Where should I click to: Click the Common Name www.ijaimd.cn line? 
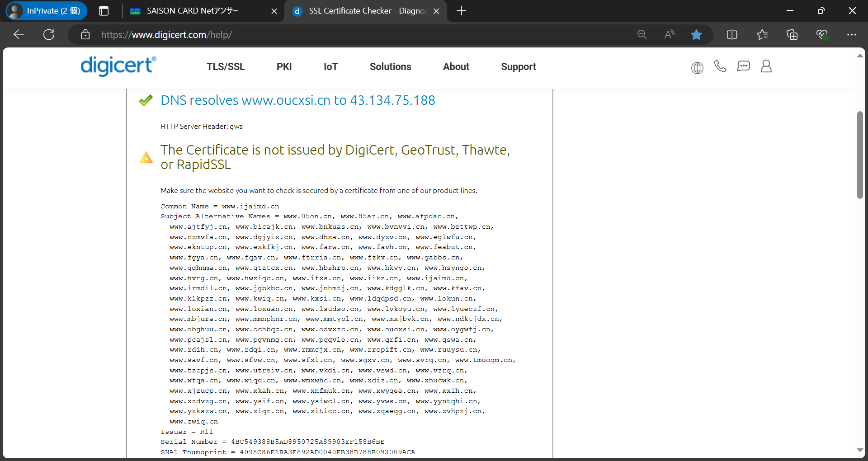click(220, 206)
